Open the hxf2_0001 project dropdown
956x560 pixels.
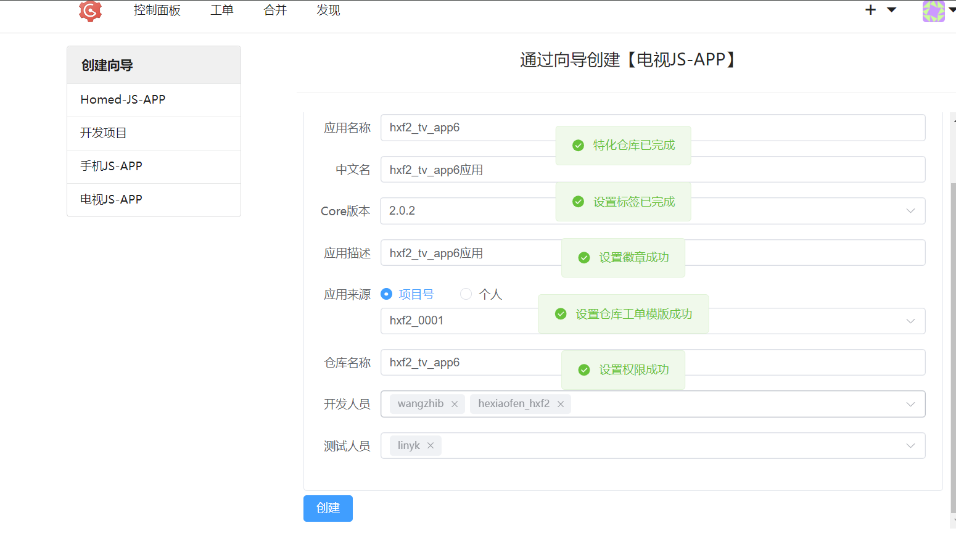point(910,321)
